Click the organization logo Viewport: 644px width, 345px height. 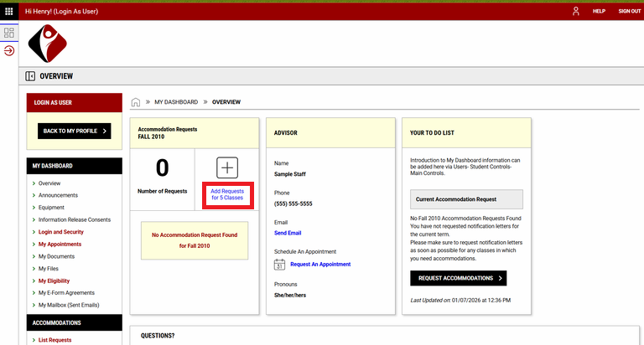pyautogui.click(x=48, y=44)
